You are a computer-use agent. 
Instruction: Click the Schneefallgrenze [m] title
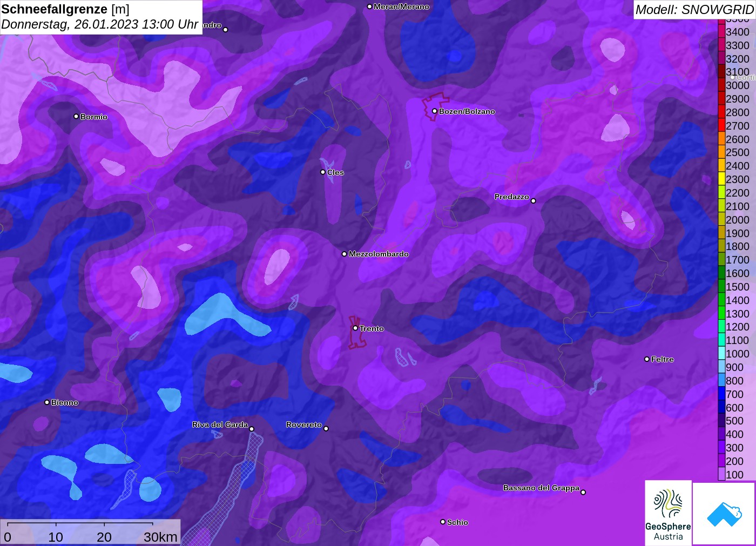coord(65,9)
